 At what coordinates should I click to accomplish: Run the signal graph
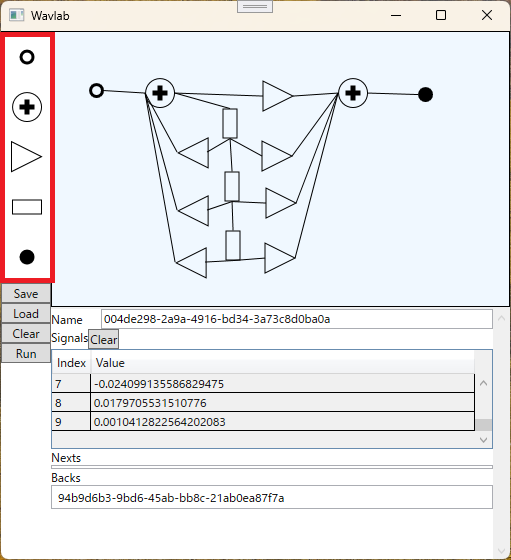[26, 354]
